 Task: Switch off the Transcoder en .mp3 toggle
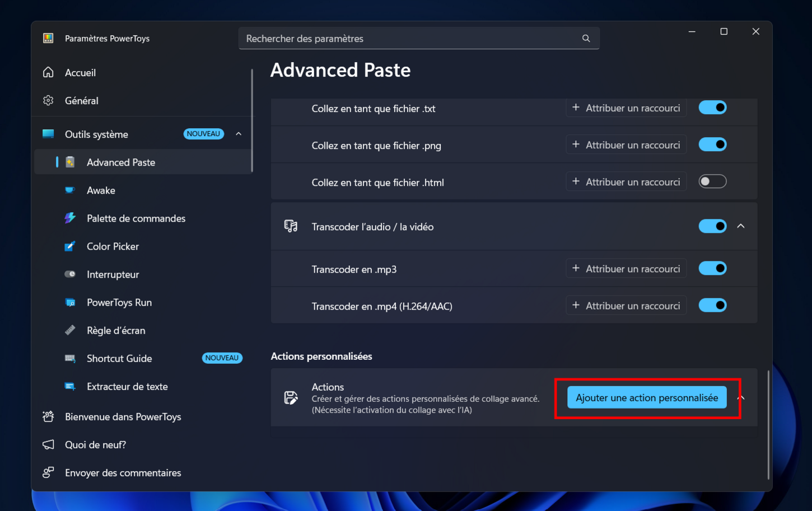click(712, 269)
